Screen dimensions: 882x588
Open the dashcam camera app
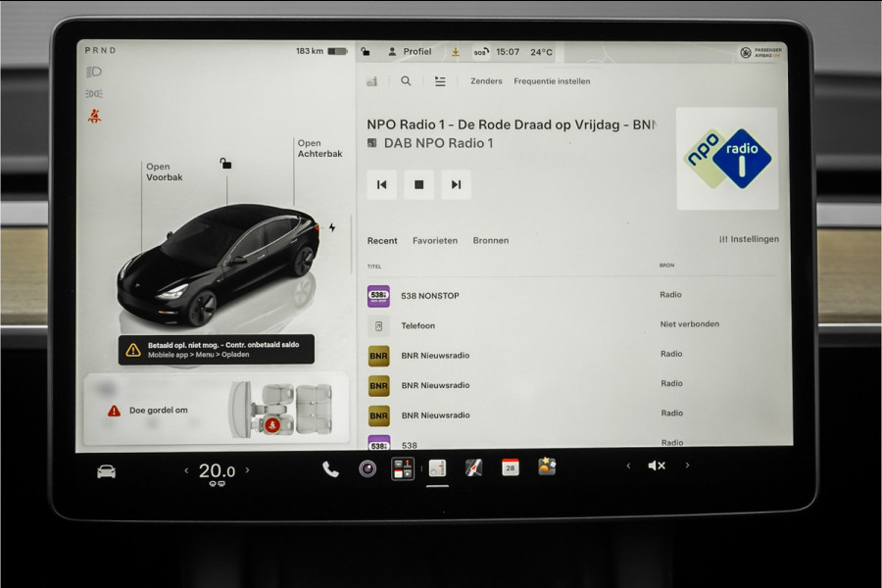(x=367, y=468)
